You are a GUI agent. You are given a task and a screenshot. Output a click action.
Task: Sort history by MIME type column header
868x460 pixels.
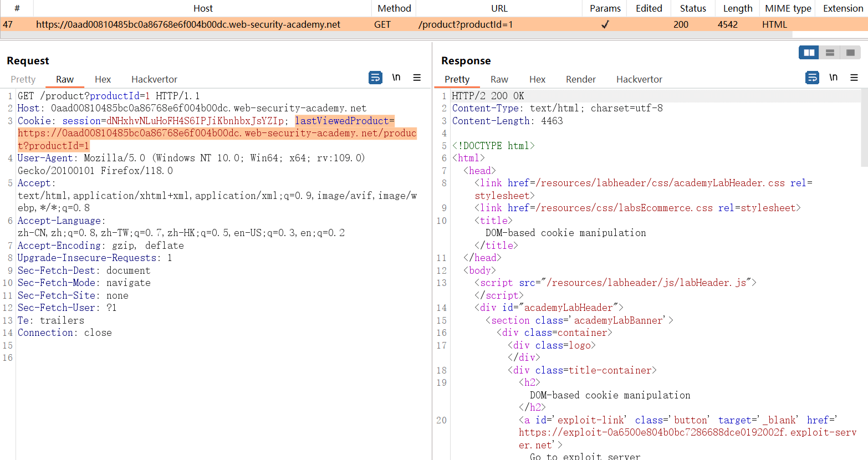point(788,8)
